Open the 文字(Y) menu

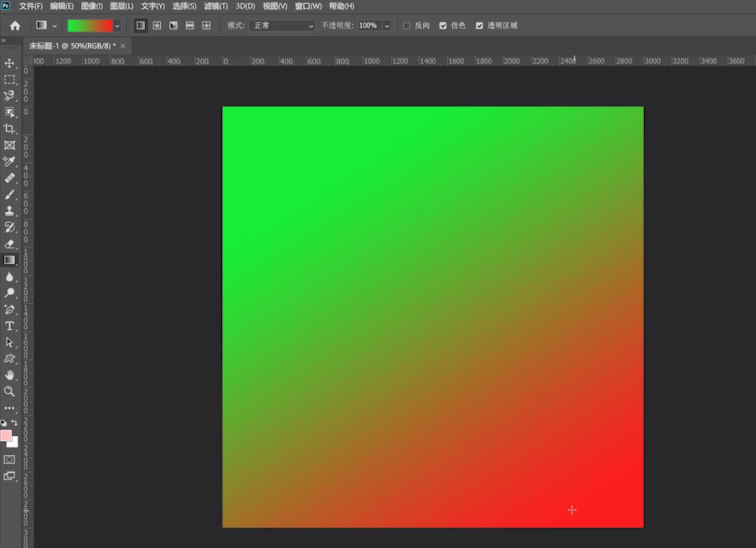click(x=152, y=6)
